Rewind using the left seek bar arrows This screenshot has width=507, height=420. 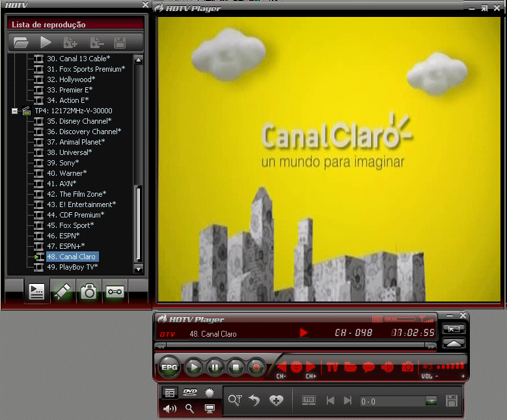coord(160,346)
